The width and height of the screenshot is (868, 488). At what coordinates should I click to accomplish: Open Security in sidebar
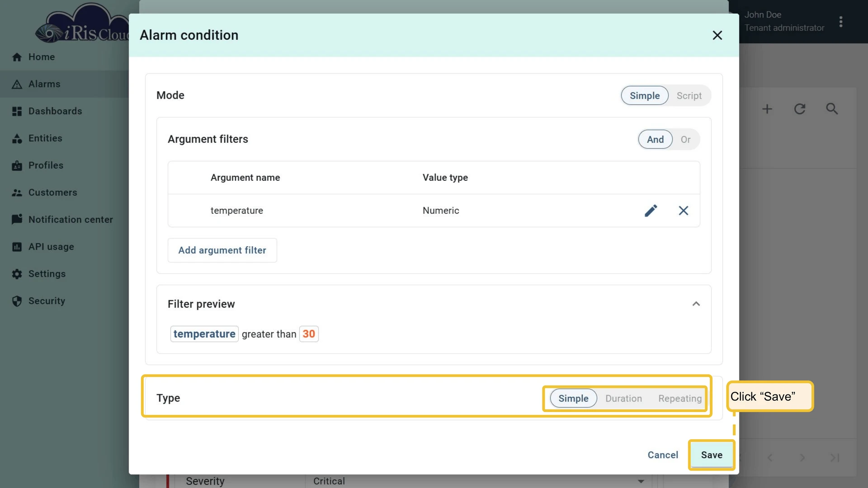tap(64, 301)
